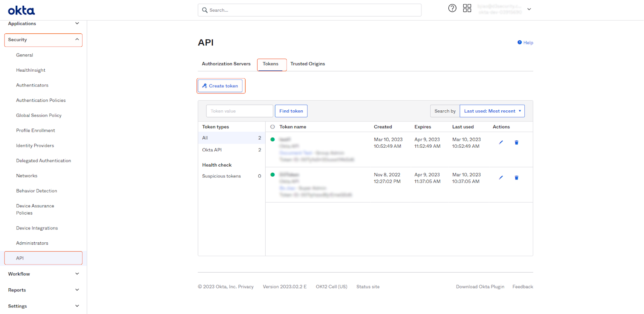Image resolution: width=644 pixels, height=314 pixels.
Task: Select the Token name header radio circle
Action: pyautogui.click(x=272, y=127)
